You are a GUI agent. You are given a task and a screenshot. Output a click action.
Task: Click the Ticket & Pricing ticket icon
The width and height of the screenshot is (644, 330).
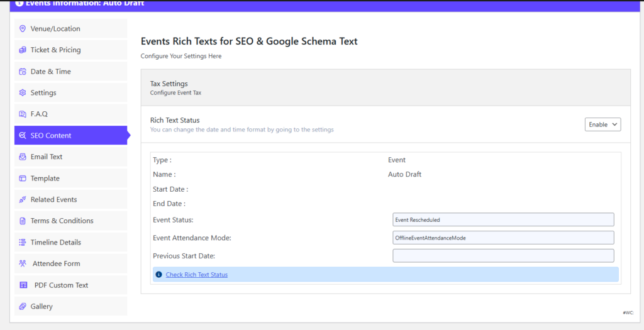(x=23, y=50)
